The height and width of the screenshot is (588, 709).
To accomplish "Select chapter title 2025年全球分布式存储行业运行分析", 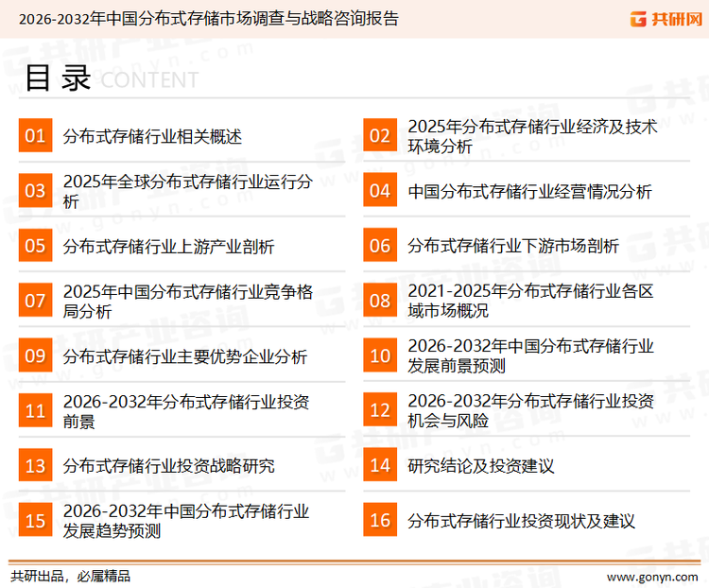I will (x=188, y=191).
